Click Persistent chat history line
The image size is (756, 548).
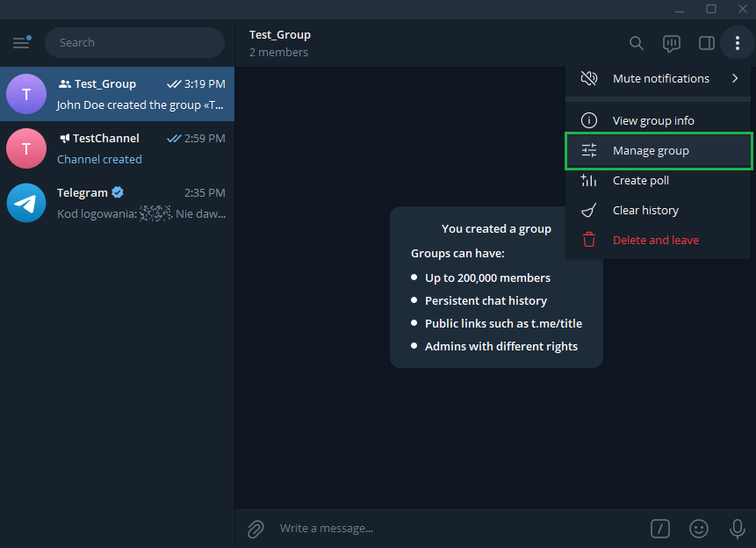coord(486,300)
